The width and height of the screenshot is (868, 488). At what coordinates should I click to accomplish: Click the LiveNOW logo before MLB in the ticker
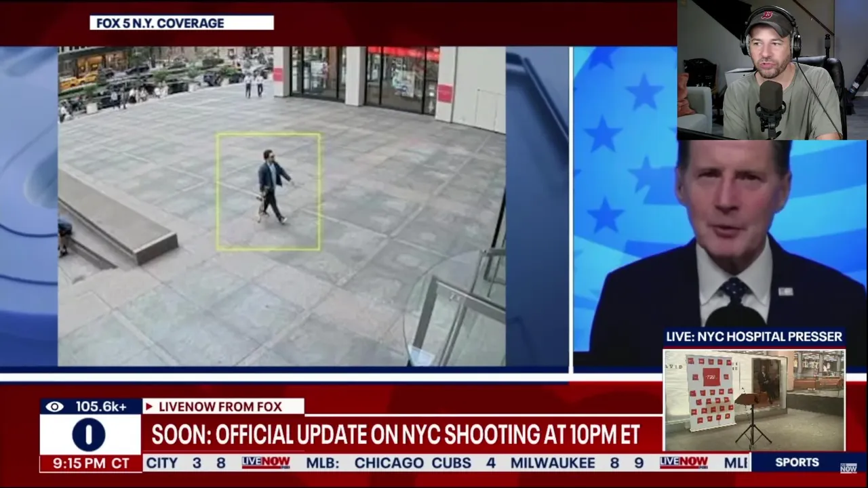[266, 463]
